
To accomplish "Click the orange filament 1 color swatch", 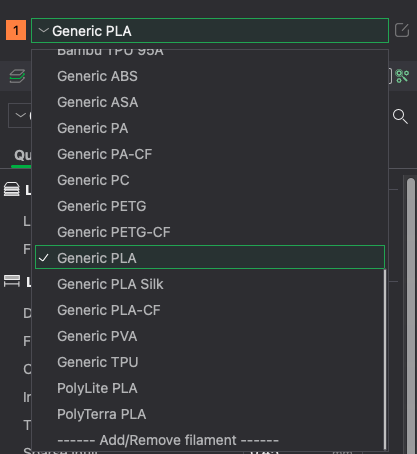I will coord(16,30).
